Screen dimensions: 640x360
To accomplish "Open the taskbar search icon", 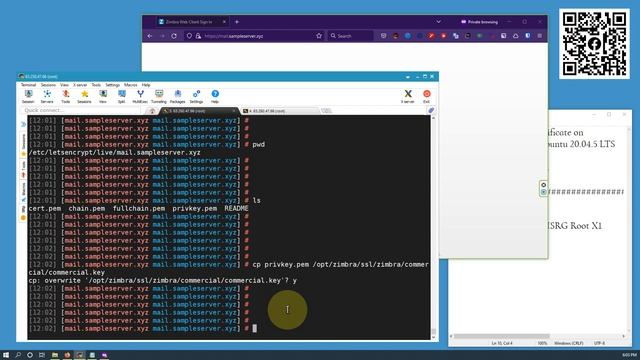I will [x=18, y=355].
